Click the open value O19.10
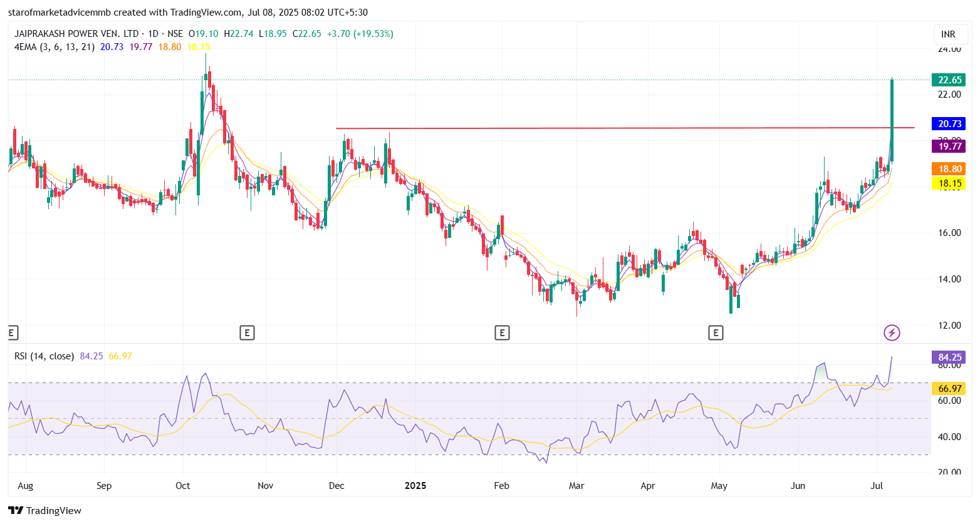Viewport: 980px width, 524px height. click(x=203, y=34)
